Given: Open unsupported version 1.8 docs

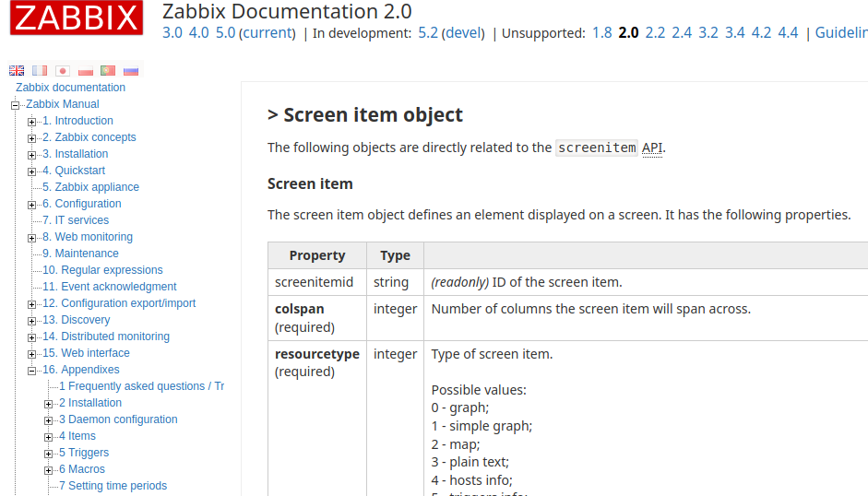Looking at the screenshot, I should pyautogui.click(x=601, y=32).
